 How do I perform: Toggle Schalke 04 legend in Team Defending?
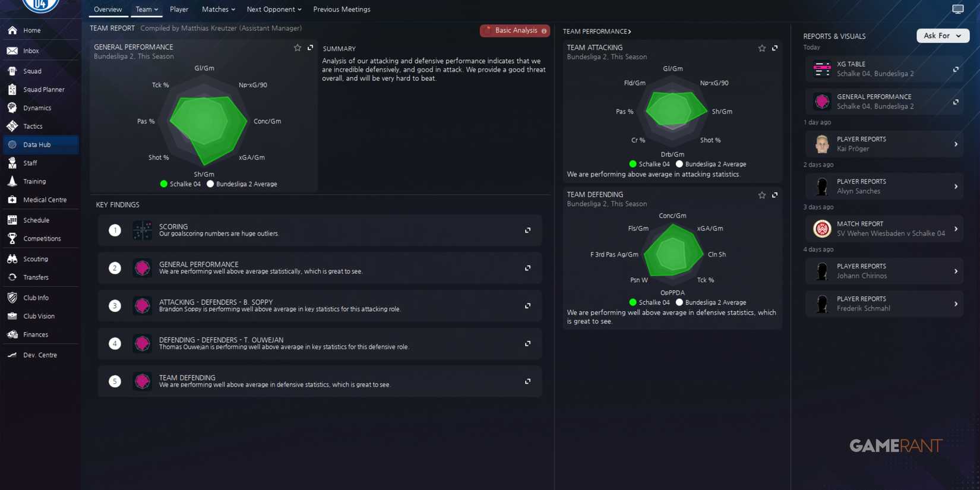point(649,302)
